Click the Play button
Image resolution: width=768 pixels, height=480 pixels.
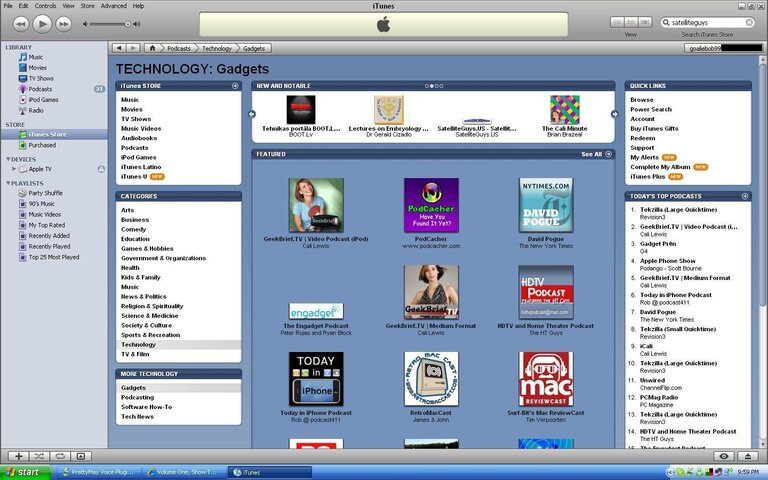click(x=42, y=24)
